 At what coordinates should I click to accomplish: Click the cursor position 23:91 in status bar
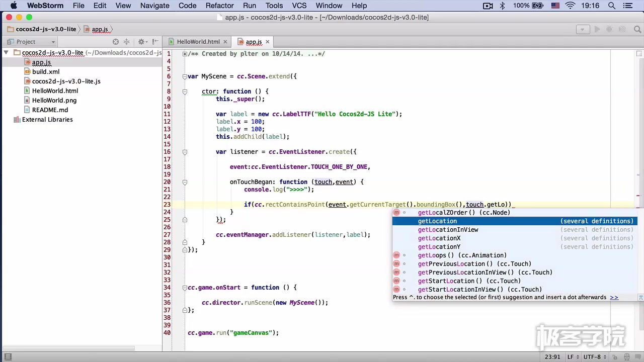pos(552,357)
